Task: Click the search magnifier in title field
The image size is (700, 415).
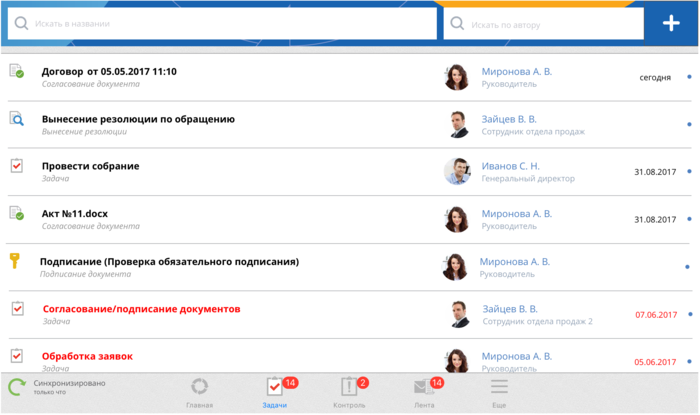Action: tap(21, 23)
